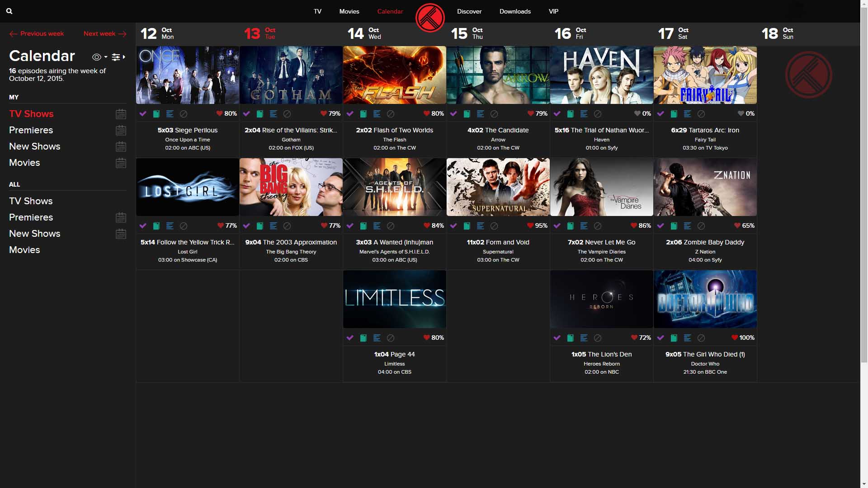The width and height of the screenshot is (868, 488).
Task: Open the Discover tab
Action: [x=469, y=11]
